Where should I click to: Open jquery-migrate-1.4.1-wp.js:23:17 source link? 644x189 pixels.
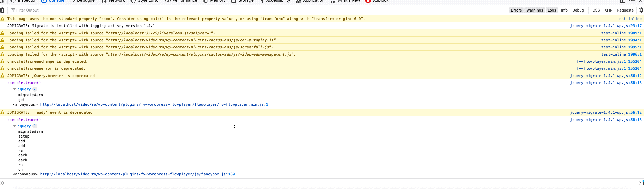click(606, 26)
